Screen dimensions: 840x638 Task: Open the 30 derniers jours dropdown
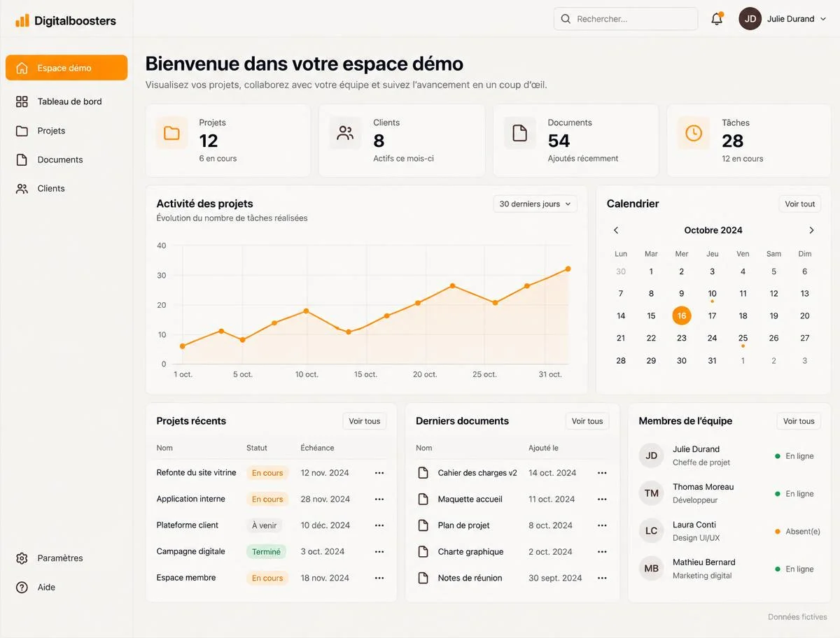click(x=535, y=204)
